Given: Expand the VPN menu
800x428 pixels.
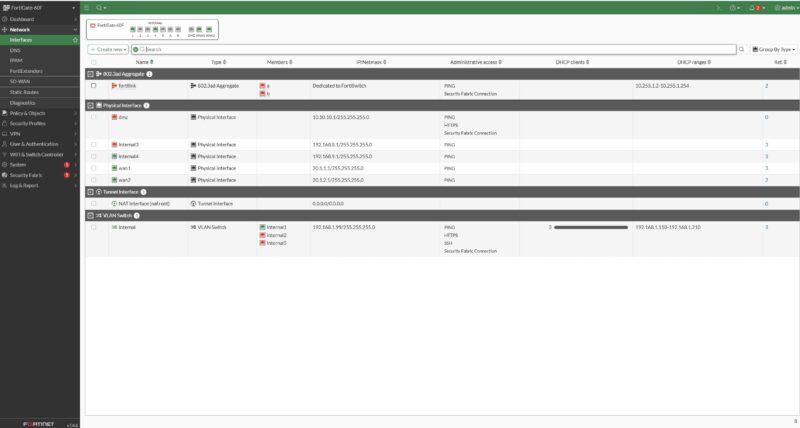Looking at the screenshot, I should pyautogui.click(x=40, y=134).
